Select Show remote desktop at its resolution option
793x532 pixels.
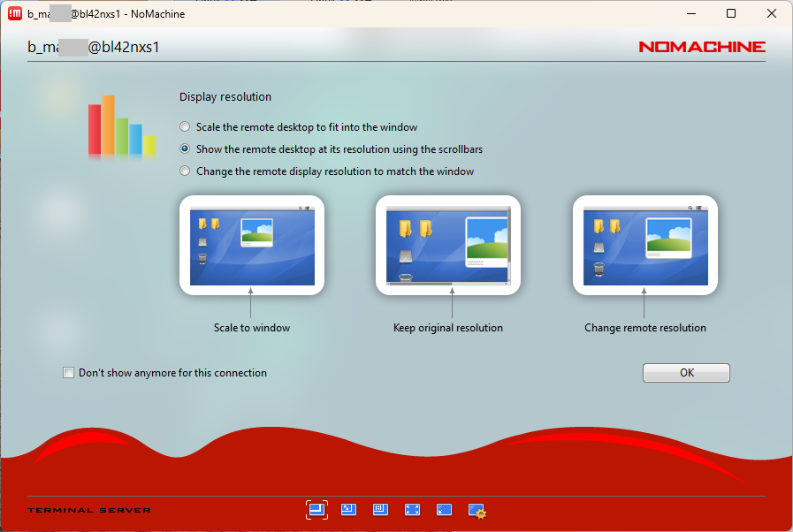coord(185,149)
